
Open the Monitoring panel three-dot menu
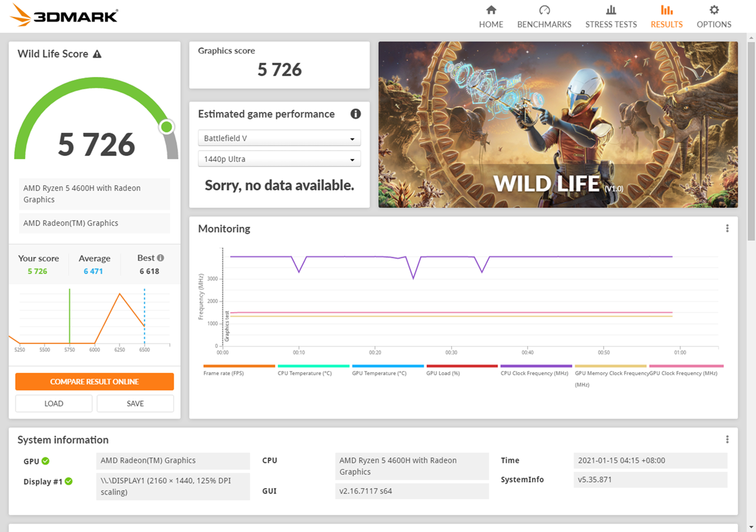coord(727,229)
